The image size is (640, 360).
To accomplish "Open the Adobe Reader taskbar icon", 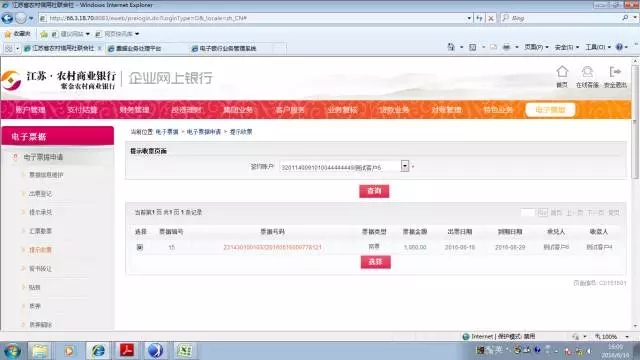I will (x=127, y=351).
